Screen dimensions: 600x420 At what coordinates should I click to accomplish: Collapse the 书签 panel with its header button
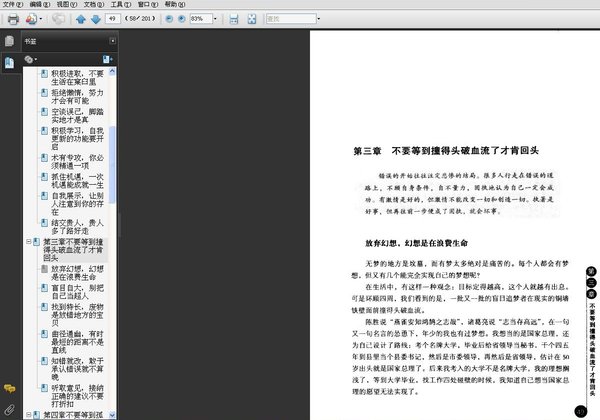coord(112,41)
